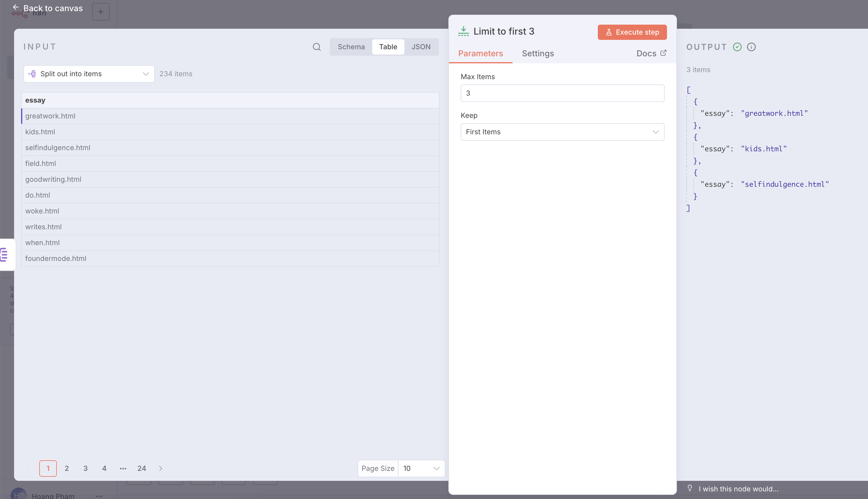This screenshot has width=868, height=499.
Task: Click the plus icon near n8n logo
Action: pyautogui.click(x=101, y=12)
